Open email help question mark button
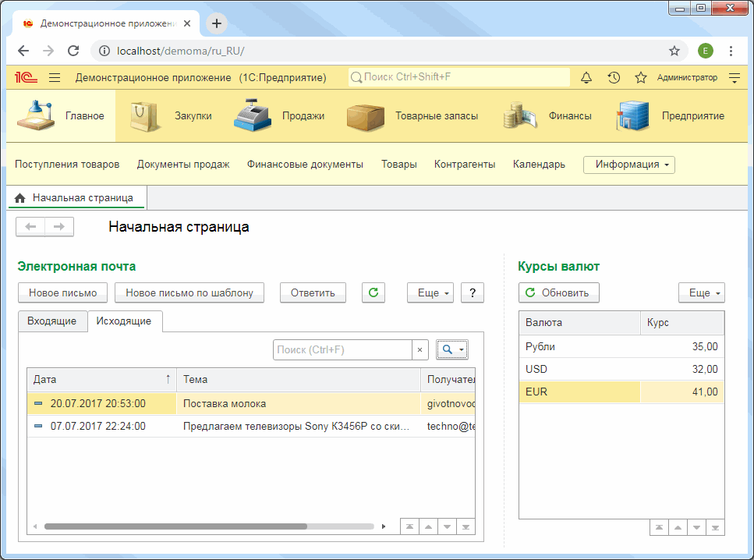 473,292
